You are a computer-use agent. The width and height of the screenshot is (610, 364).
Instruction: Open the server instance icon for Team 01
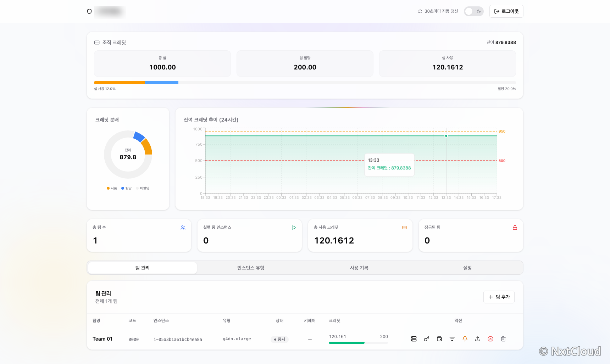click(x=414, y=339)
